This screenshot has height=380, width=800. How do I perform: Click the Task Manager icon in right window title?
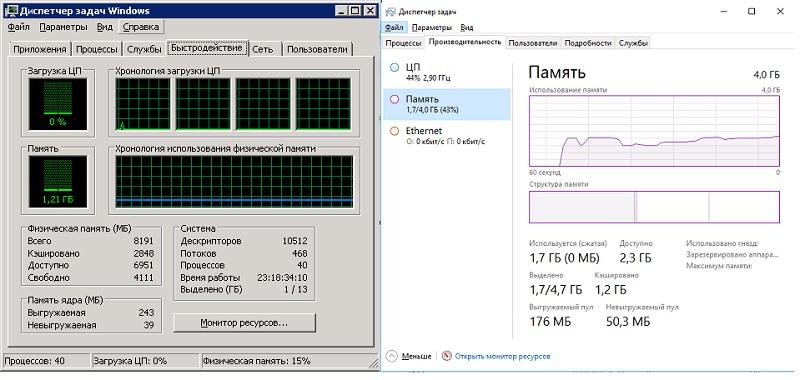(x=390, y=12)
